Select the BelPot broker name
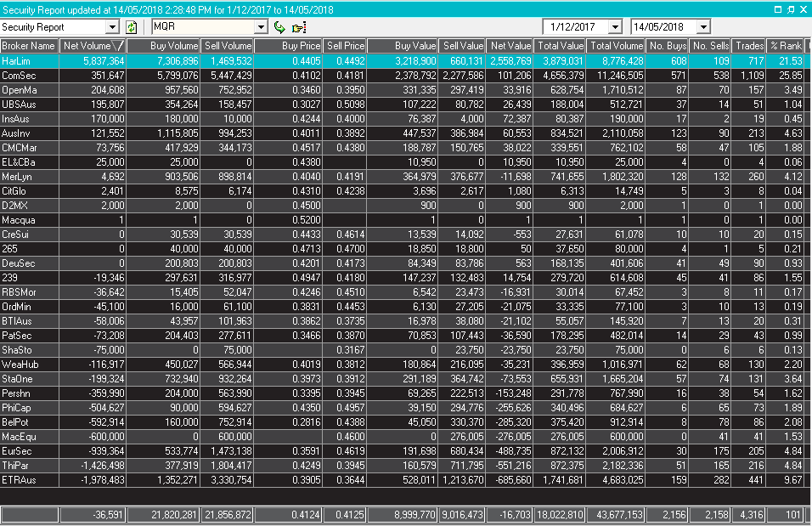The width and height of the screenshot is (812, 526). click(x=15, y=423)
